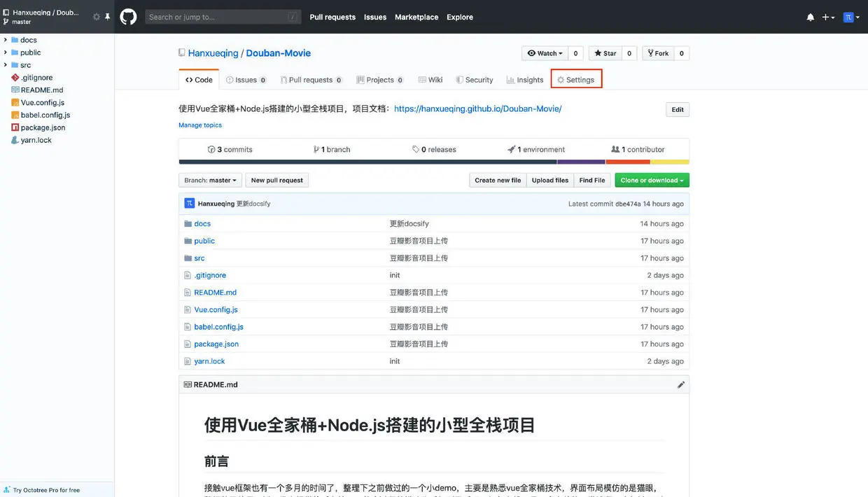Open Pull requests in top navigation
The height and width of the screenshot is (497, 868).
click(x=332, y=17)
